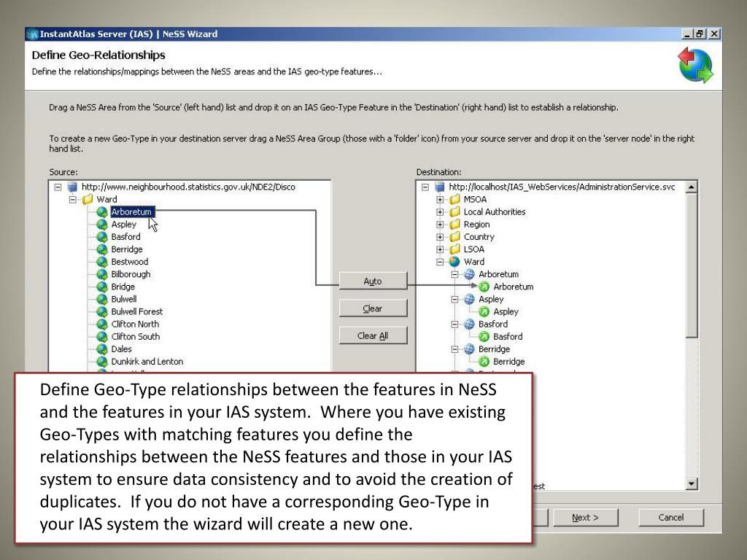
Task: Collapse the Ward node in Source tree
Action: 73,200
